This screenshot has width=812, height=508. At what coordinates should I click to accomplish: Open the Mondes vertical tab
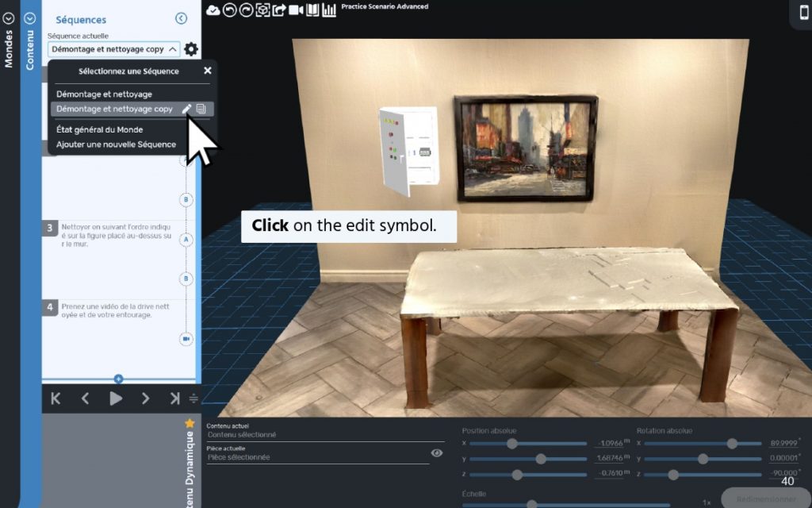pyautogui.click(x=8, y=48)
